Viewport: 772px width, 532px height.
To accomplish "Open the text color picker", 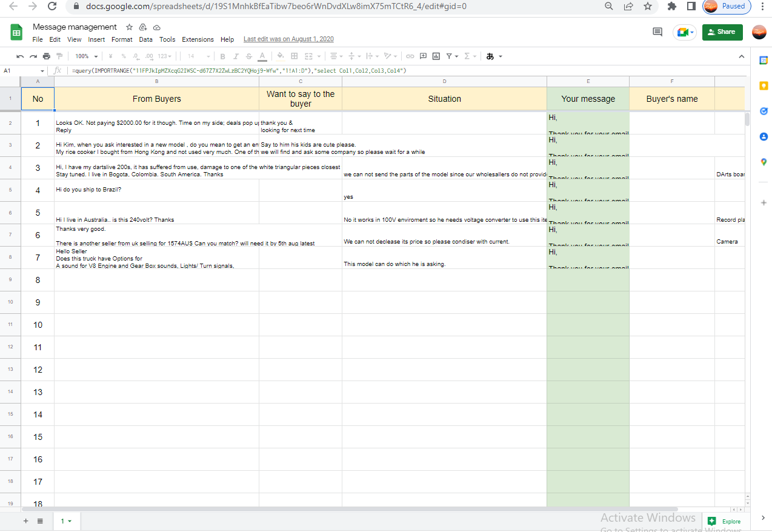I will (x=262, y=56).
